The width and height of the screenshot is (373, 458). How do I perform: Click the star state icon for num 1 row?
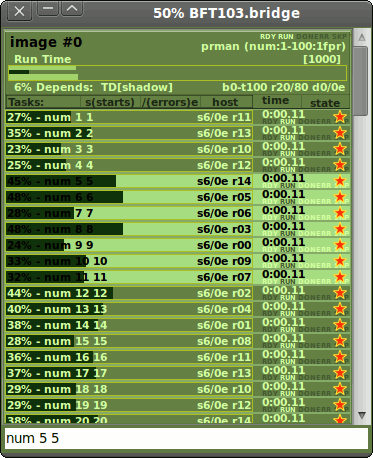click(340, 117)
